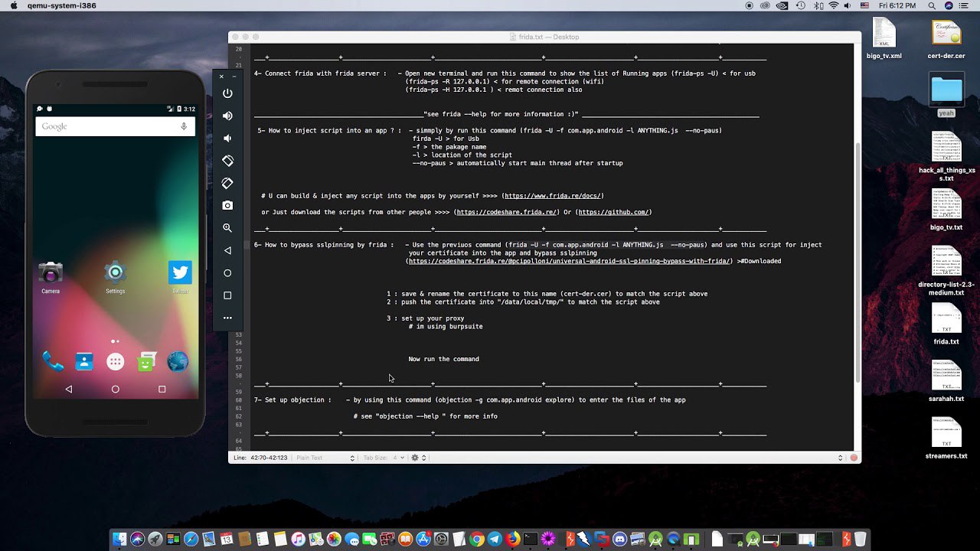Screen dimensions: 980x551
Task: Follow the https://codeshare.frida.re/ link
Action: click(x=506, y=212)
